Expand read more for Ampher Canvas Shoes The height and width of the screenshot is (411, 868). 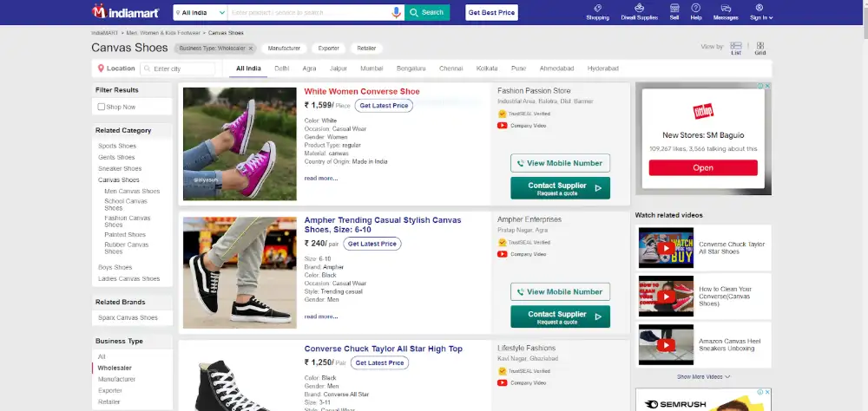[x=321, y=316]
